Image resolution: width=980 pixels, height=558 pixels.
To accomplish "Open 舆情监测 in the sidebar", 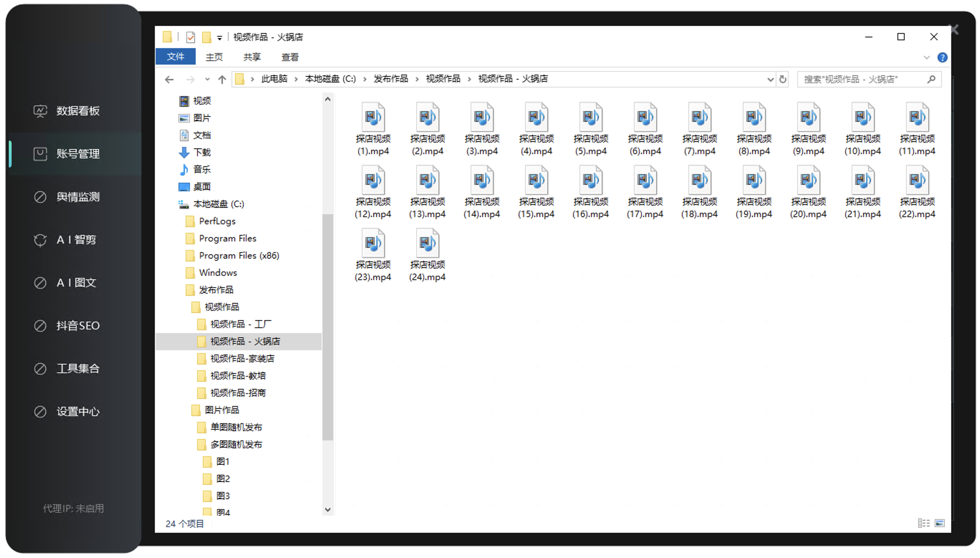I will (67, 197).
